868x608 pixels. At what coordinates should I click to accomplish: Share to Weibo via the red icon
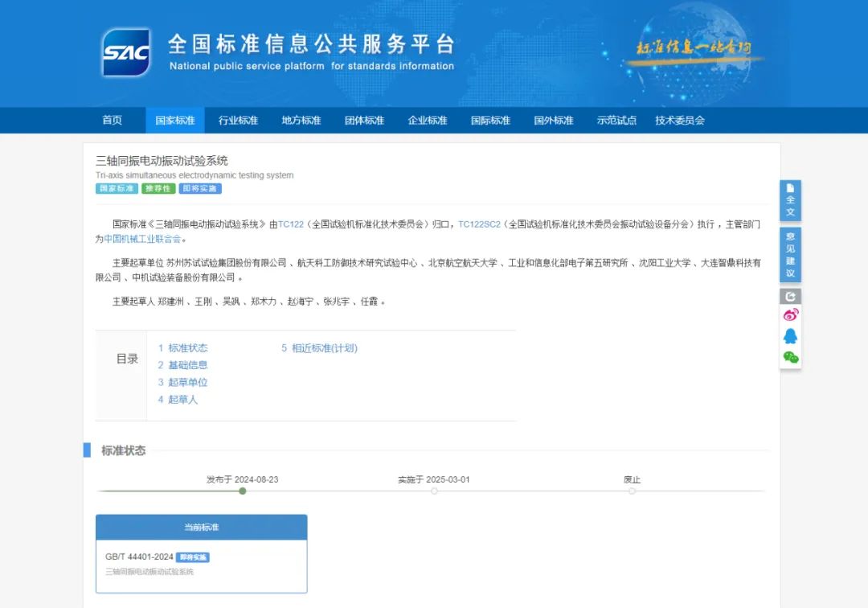click(x=790, y=315)
